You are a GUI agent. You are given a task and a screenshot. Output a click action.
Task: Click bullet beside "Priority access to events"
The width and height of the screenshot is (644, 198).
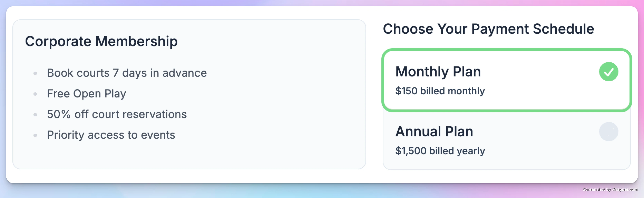(x=35, y=135)
